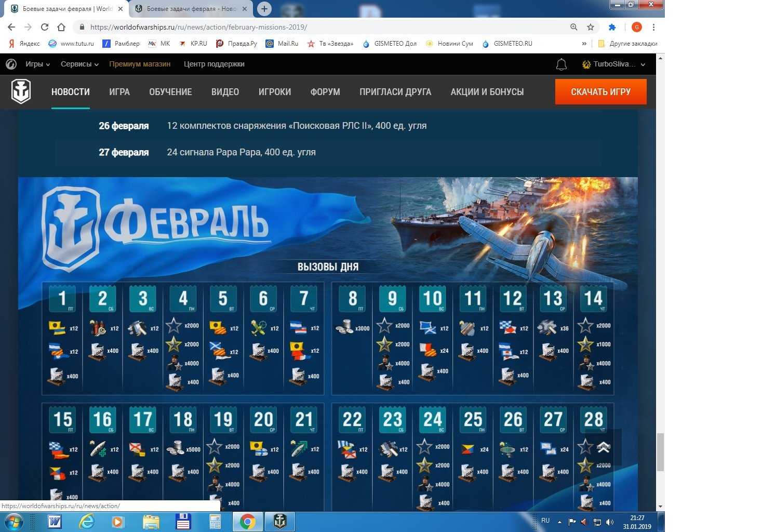Image resolution: width=775 pixels, height=532 pixels.
Task: Open the Яндекс bookmark
Action: click(x=24, y=44)
